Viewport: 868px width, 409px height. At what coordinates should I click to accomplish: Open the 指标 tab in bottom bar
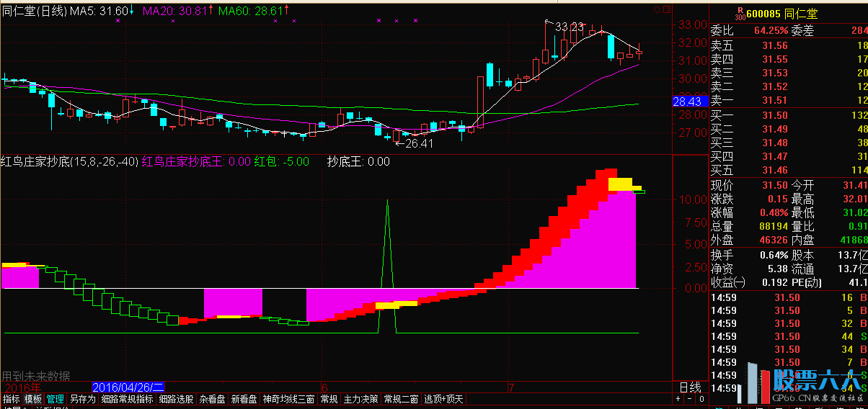[x=11, y=399]
